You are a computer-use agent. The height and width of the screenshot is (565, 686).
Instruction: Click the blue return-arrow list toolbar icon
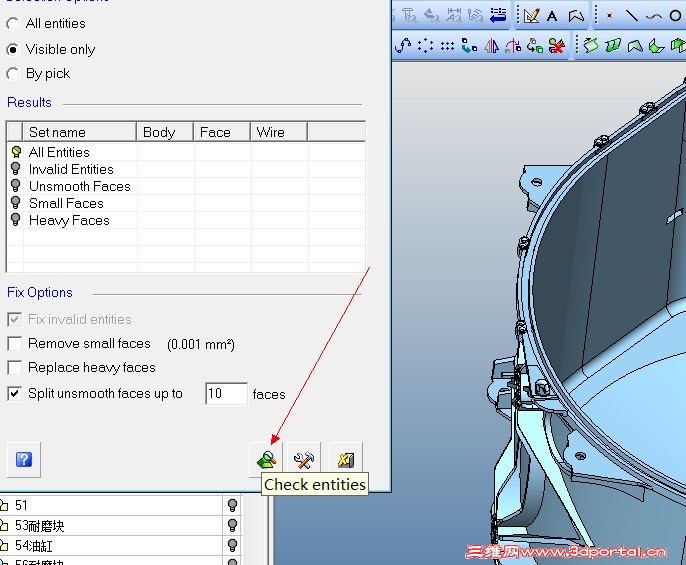coord(497,16)
